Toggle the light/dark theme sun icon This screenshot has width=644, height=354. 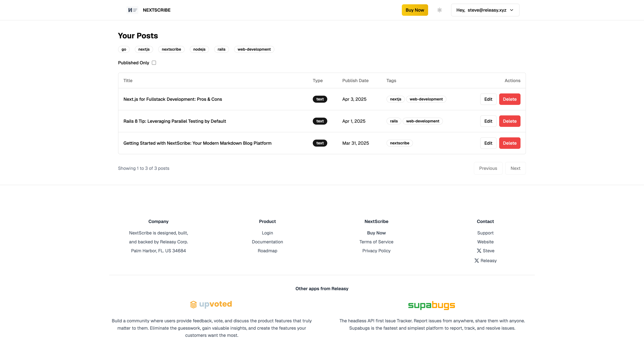439,10
